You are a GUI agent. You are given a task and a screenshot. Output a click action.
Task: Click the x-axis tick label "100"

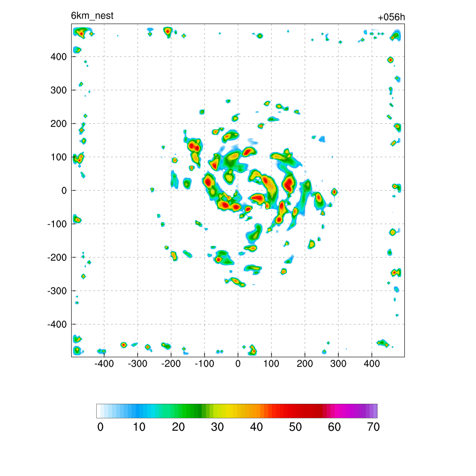271,364
